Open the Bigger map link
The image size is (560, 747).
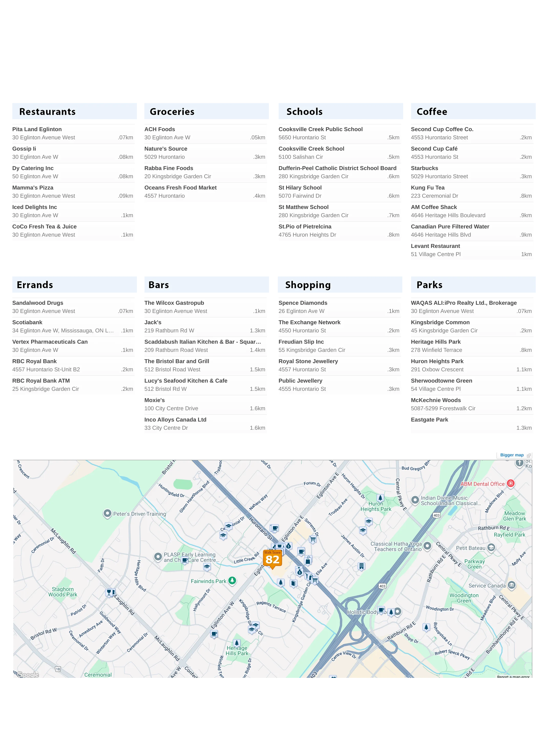tap(512, 455)
